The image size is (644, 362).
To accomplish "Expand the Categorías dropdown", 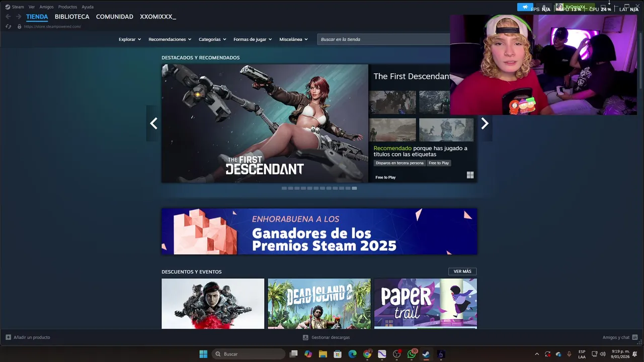I will pos(212,39).
